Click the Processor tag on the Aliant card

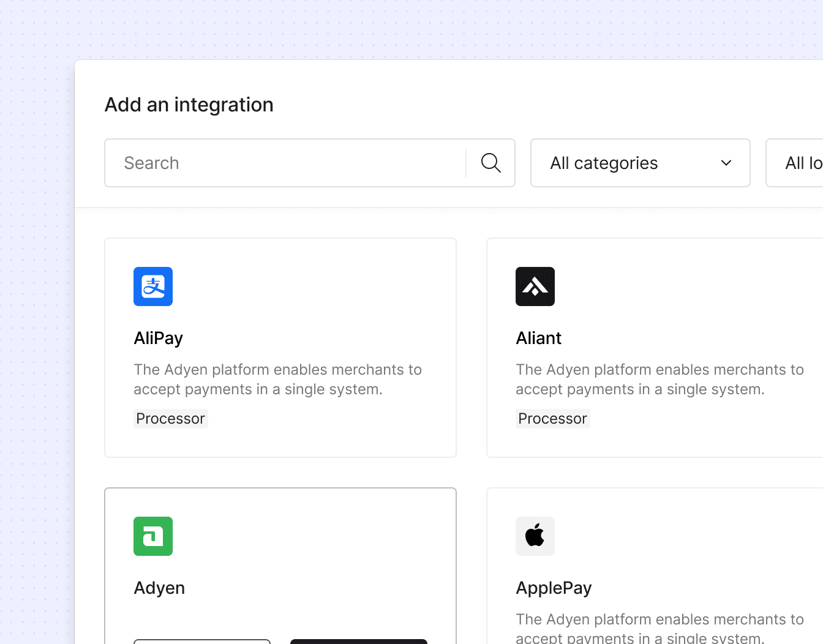click(x=553, y=419)
